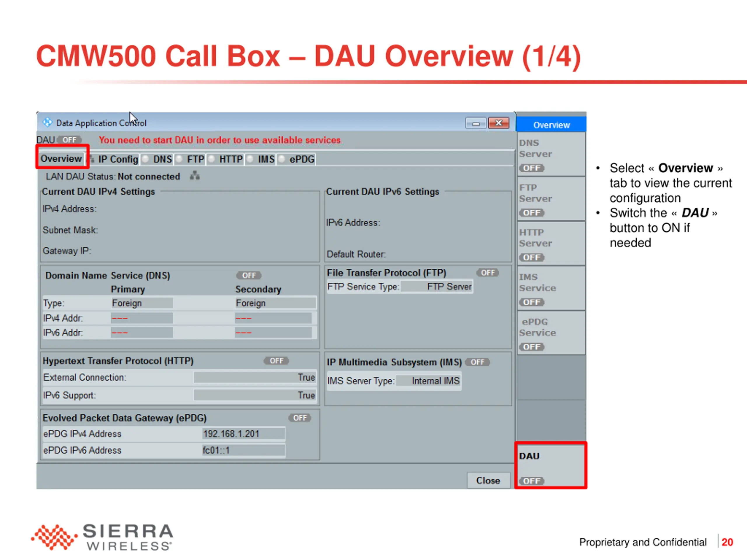Switch on the ePDG Service sidebar toggle
Viewport: 747px width, 560px height.
pos(532,347)
